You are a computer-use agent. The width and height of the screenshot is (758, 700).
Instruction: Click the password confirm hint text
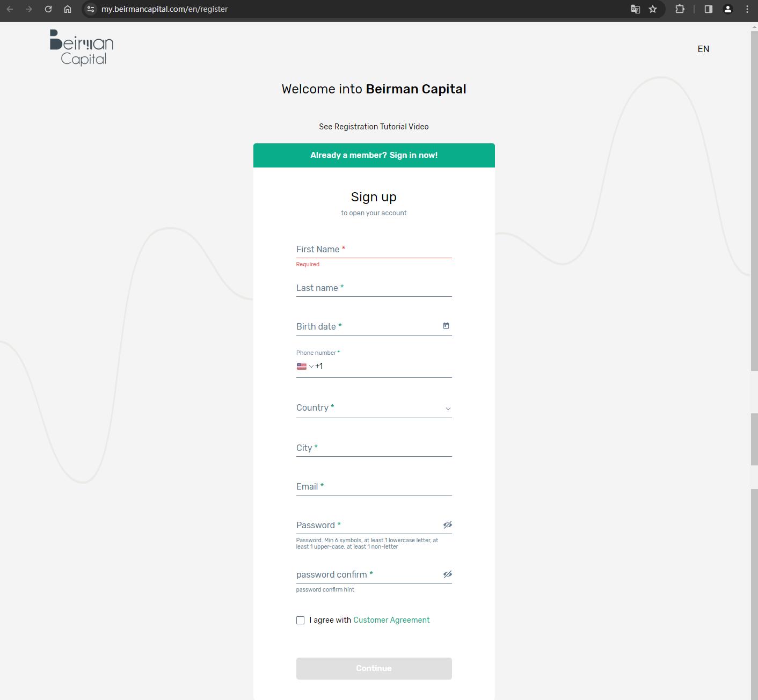325,589
